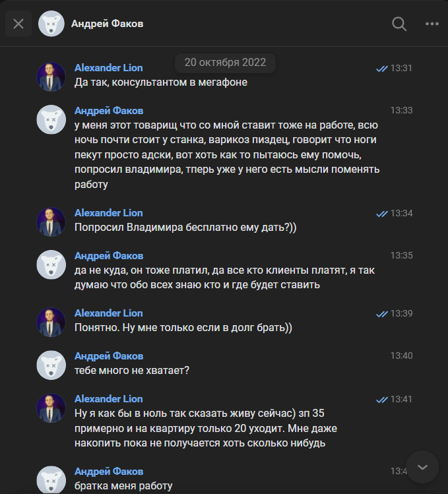
Task: Click Alexander Lion's avatar at 13:41 message
Action: pyautogui.click(x=51, y=408)
